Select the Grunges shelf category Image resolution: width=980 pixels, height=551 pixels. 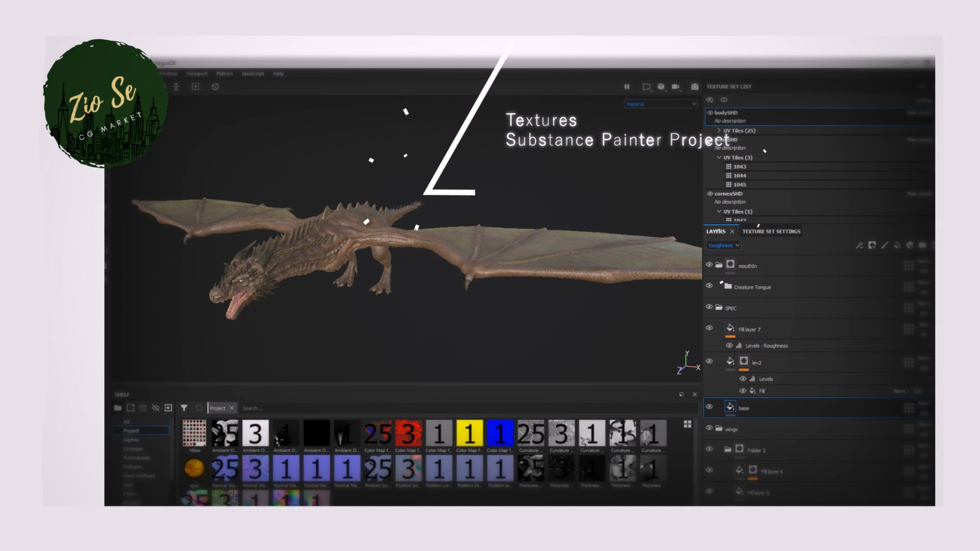(x=133, y=449)
